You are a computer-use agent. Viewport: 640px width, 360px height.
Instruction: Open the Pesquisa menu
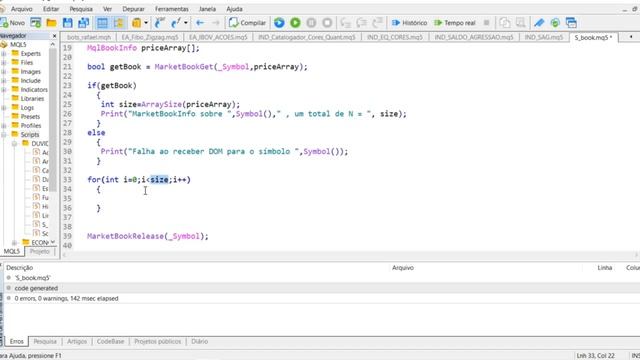(81, 9)
